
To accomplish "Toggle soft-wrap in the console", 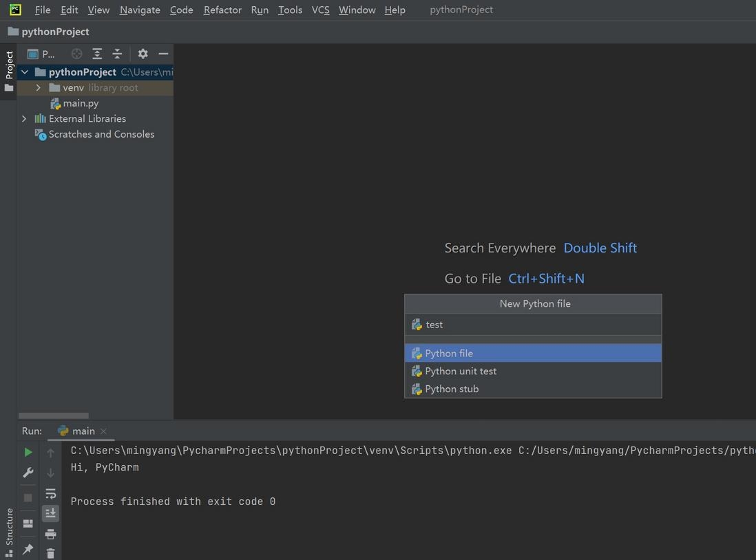I will point(51,494).
